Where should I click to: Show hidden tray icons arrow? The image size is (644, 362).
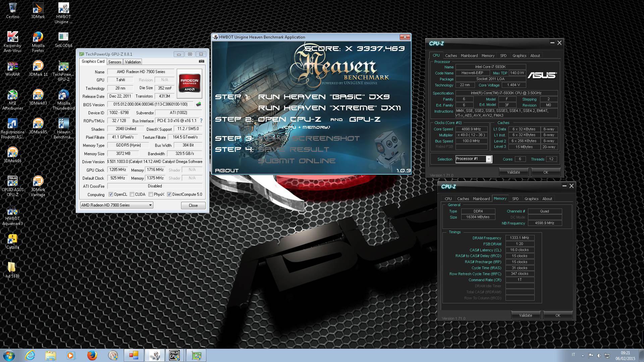tap(583, 355)
